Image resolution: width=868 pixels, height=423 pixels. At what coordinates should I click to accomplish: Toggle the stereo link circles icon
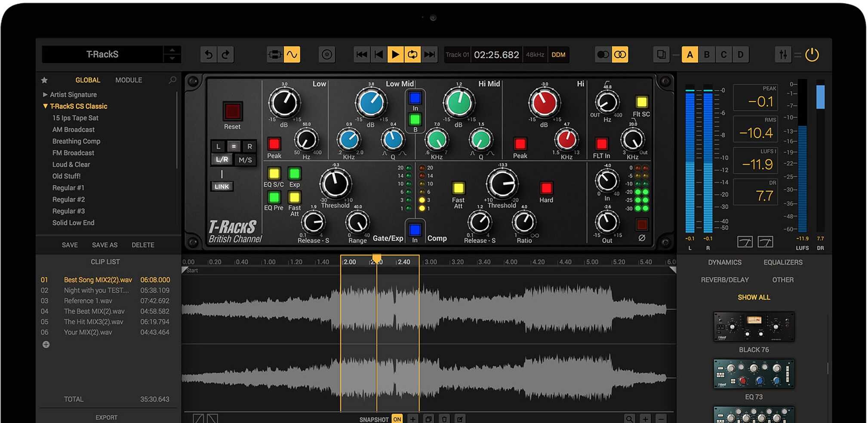[620, 55]
